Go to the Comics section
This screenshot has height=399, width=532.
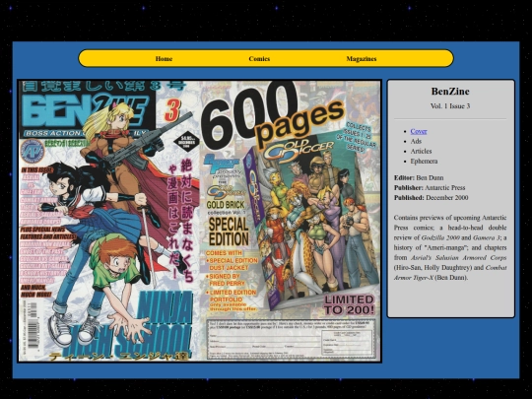click(259, 59)
